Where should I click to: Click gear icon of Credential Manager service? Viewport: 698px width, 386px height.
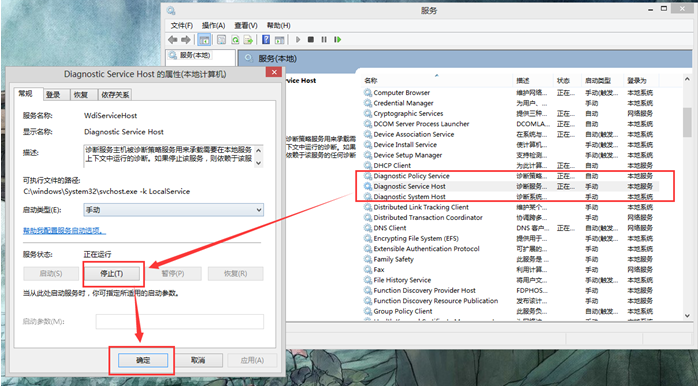click(x=368, y=103)
